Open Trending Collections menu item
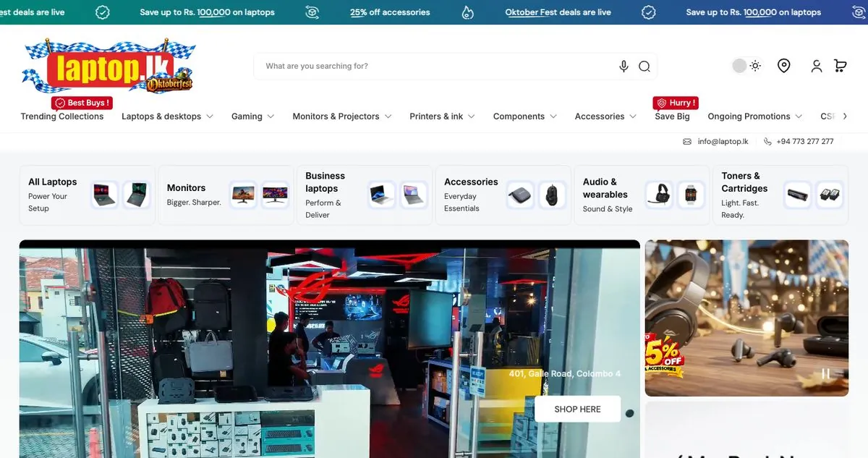The height and width of the screenshot is (458, 868). tap(62, 116)
